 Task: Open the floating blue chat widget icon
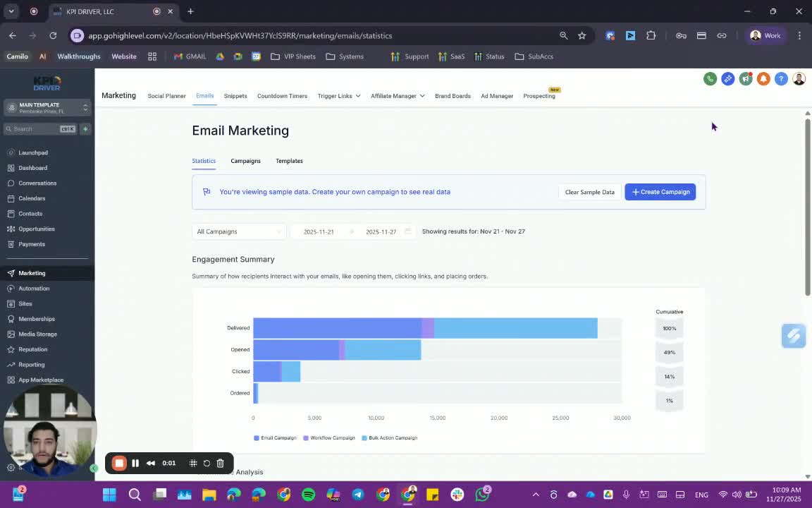794,336
